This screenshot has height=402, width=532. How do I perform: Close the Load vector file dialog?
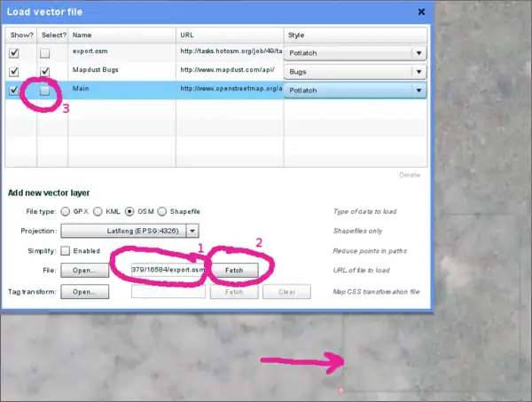pyautogui.click(x=421, y=12)
